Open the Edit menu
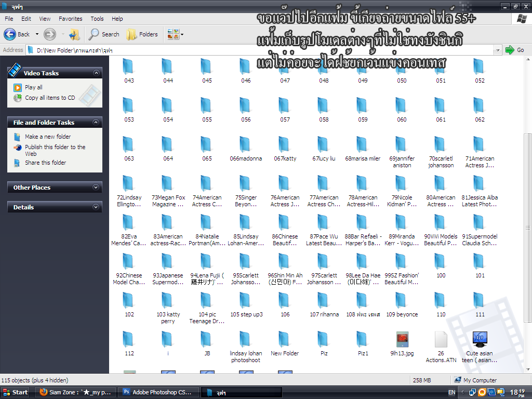This screenshot has width=532, height=399. coord(26,19)
